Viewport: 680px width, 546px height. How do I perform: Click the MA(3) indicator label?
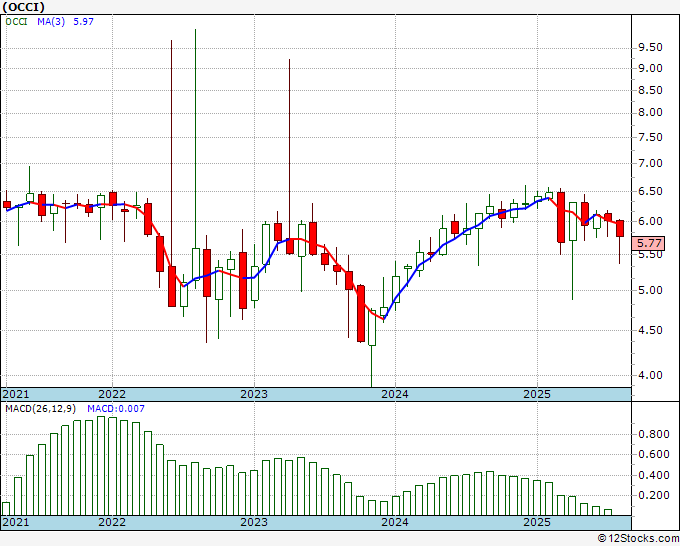[51, 22]
